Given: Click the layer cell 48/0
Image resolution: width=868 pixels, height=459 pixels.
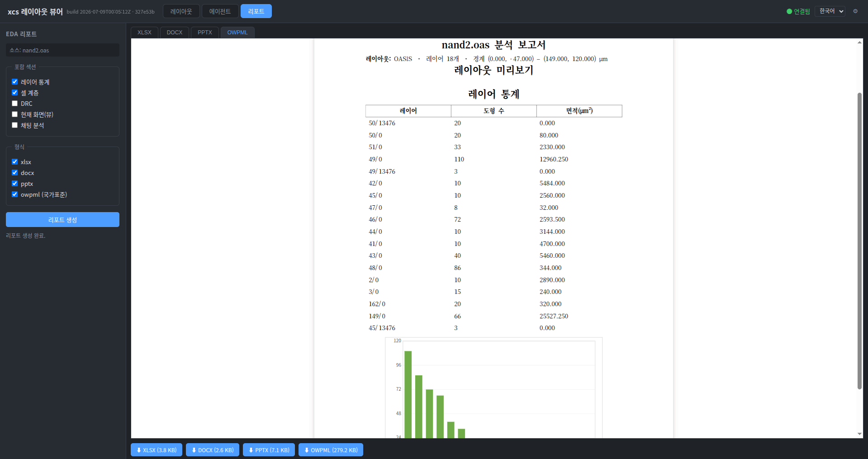Looking at the screenshot, I should (x=375, y=268).
